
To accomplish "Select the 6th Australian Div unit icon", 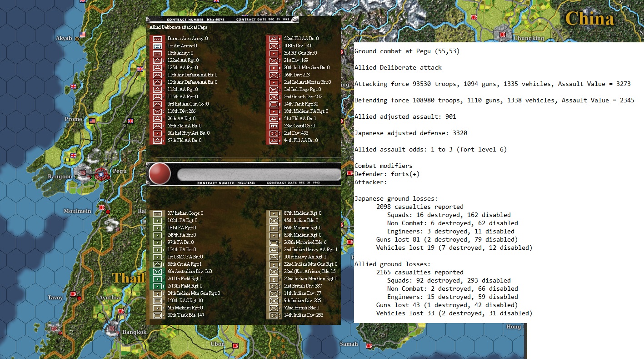I will pyautogui.click(x=158, y=272).
